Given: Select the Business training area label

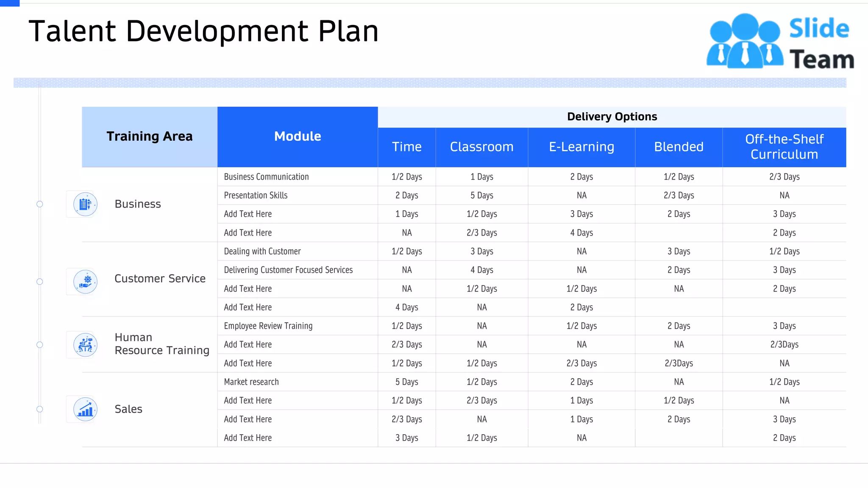Looking at the screenshot, I should [x=138, y=204].
